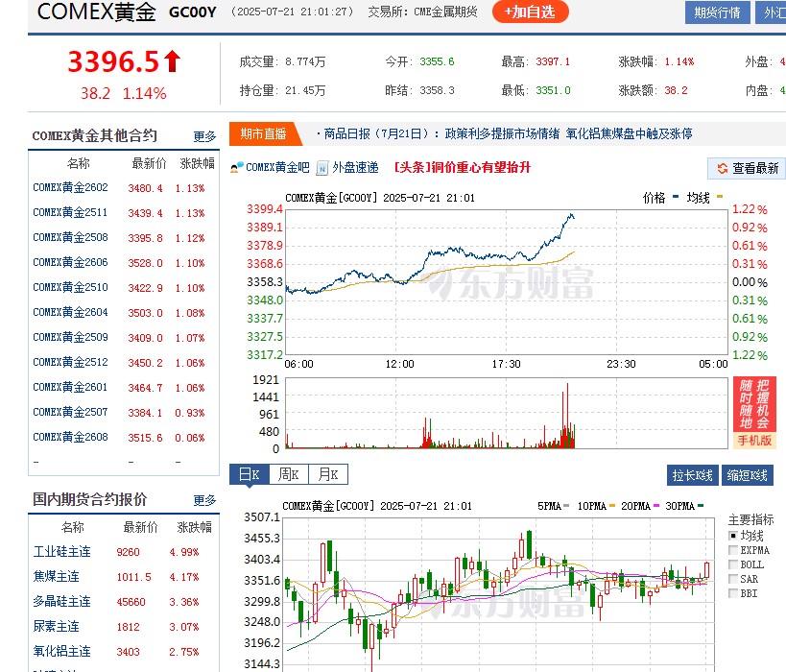The height and width of the screenshot is (672, 786).
Task: Click the 3480.4 price of COMEX黄金2602
Action: 145,188
